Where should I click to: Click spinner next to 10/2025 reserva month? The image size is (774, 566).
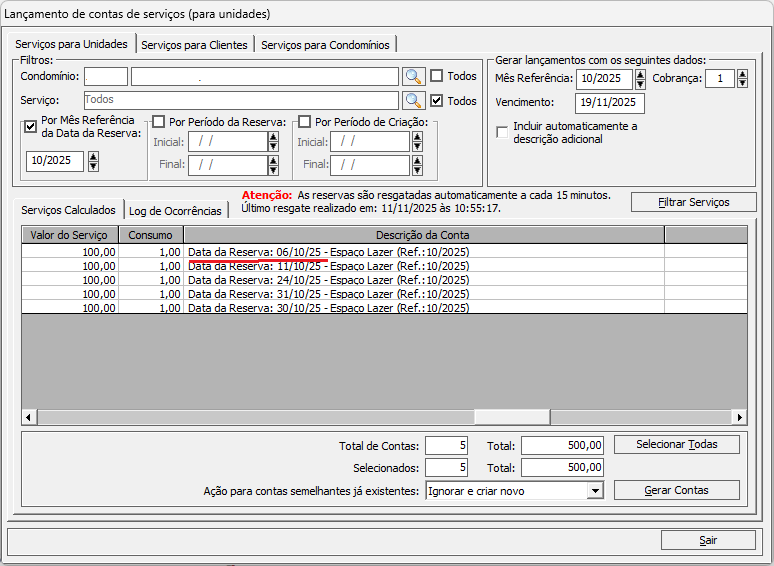tap(93, 161)
